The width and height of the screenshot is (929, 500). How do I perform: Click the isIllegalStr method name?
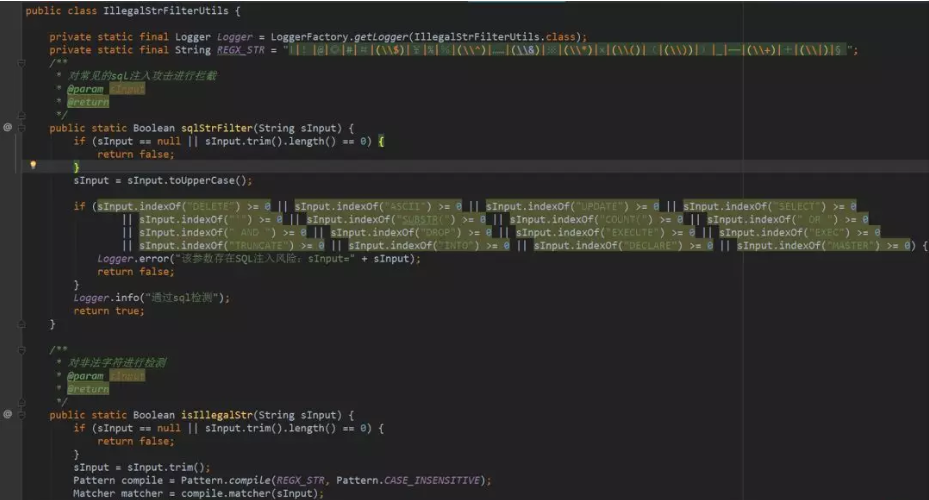216,415
